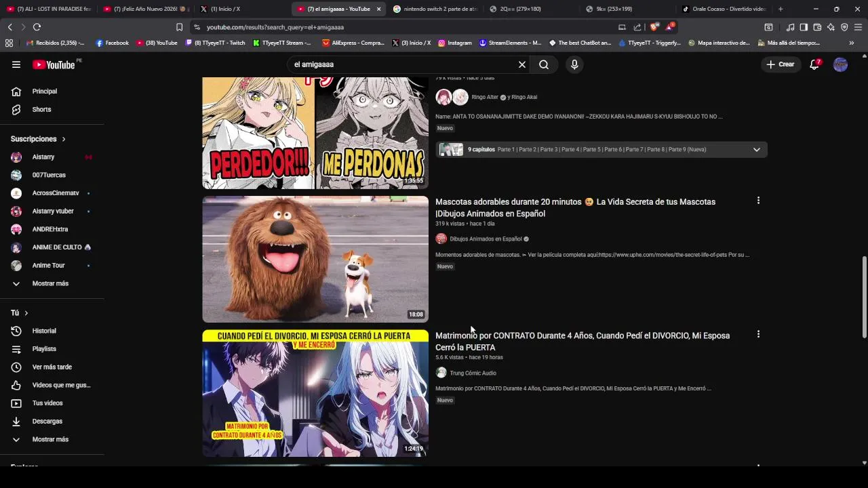Expand the 9 capítulos chapter list
This screenshot has height=488, width=868.
(757, 149)
